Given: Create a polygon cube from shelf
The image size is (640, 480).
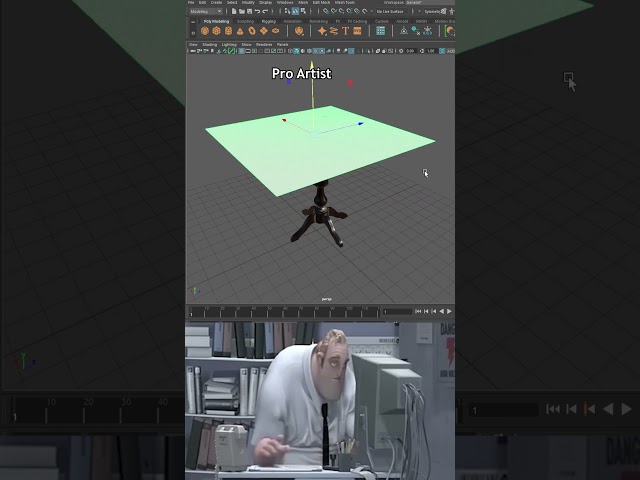Looking at the screenshot, I should (216, 31).
